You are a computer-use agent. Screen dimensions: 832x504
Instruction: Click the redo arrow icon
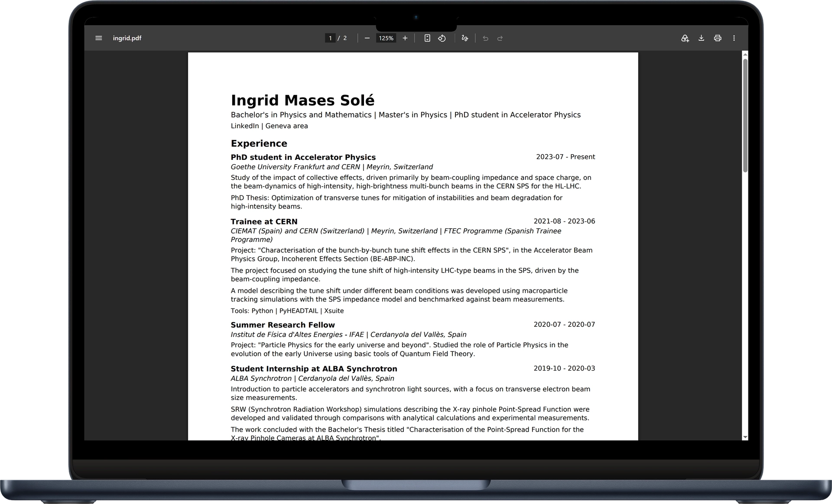[x=500, y=38]
